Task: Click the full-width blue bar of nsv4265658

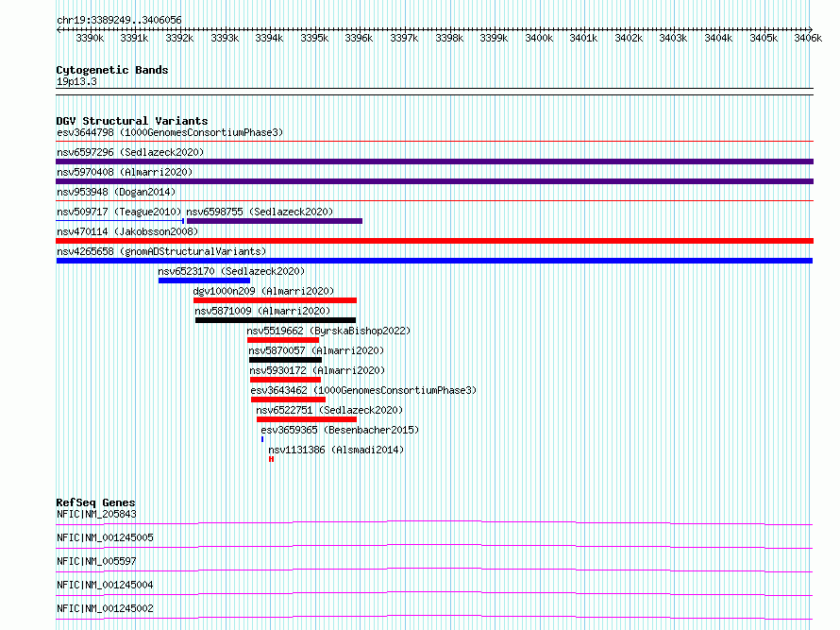Action: (x=434, y=261)
